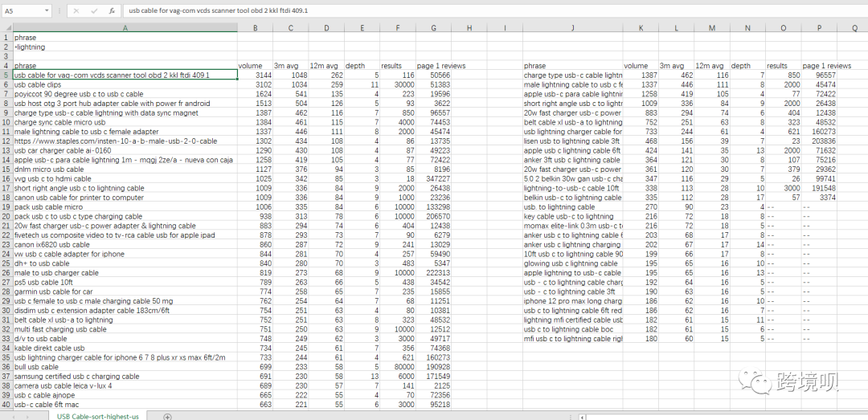868x420 pixels.
Task: Click cell 'usb c to lightning cable boc'
Action: point(572,329)
